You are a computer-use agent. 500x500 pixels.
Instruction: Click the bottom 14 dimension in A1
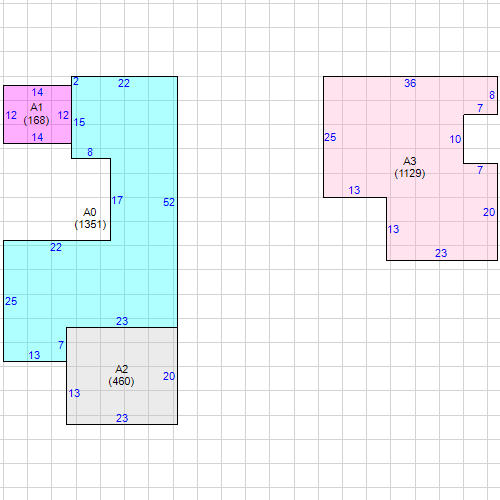(37, 137)
